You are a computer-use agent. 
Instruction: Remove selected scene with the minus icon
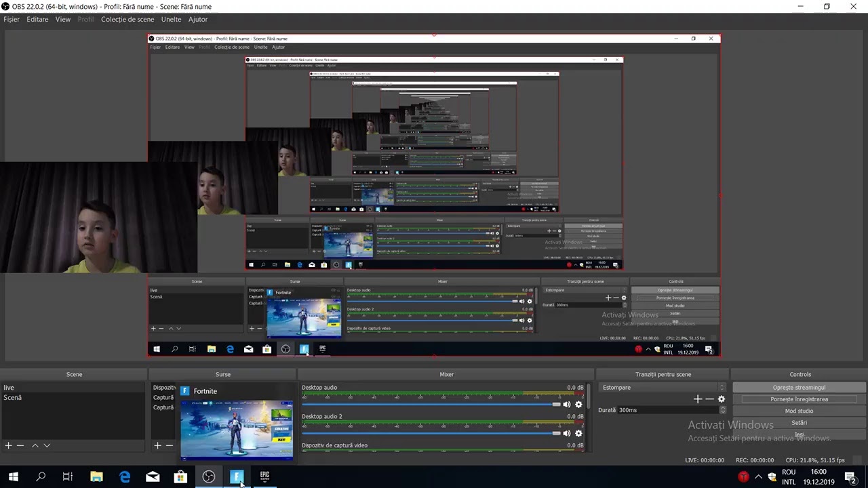(20, 445)
